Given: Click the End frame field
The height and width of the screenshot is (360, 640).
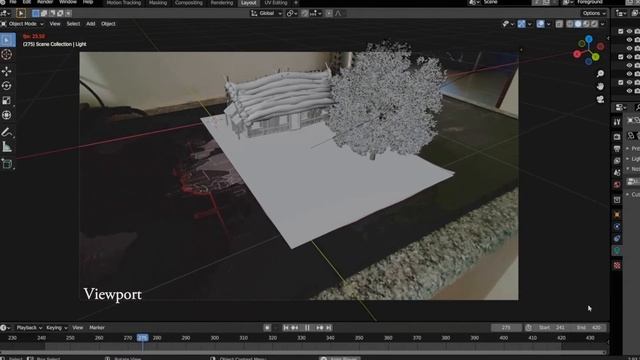Looking at the screenshot, I should point(588,328).
